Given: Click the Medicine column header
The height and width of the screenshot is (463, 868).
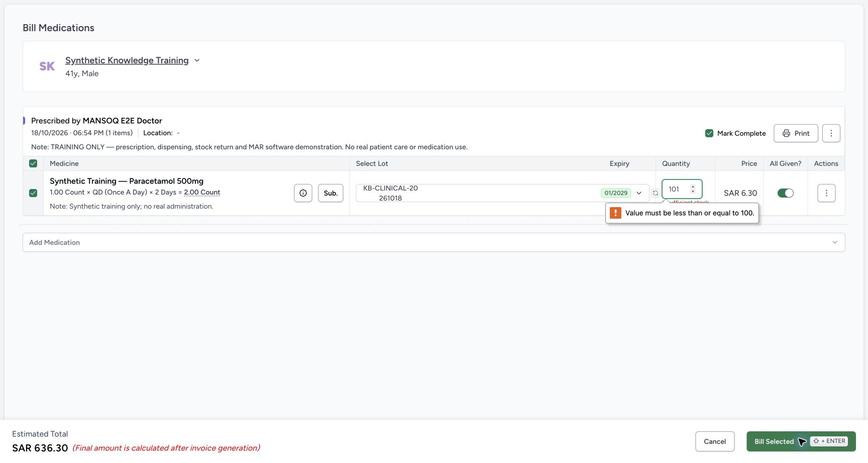Looking at the screenshot, I should [x=64, y=163].
